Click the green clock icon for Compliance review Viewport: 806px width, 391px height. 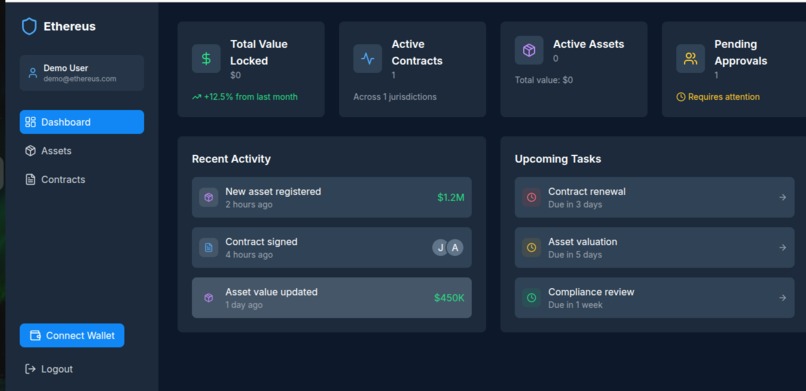[532, 298]
